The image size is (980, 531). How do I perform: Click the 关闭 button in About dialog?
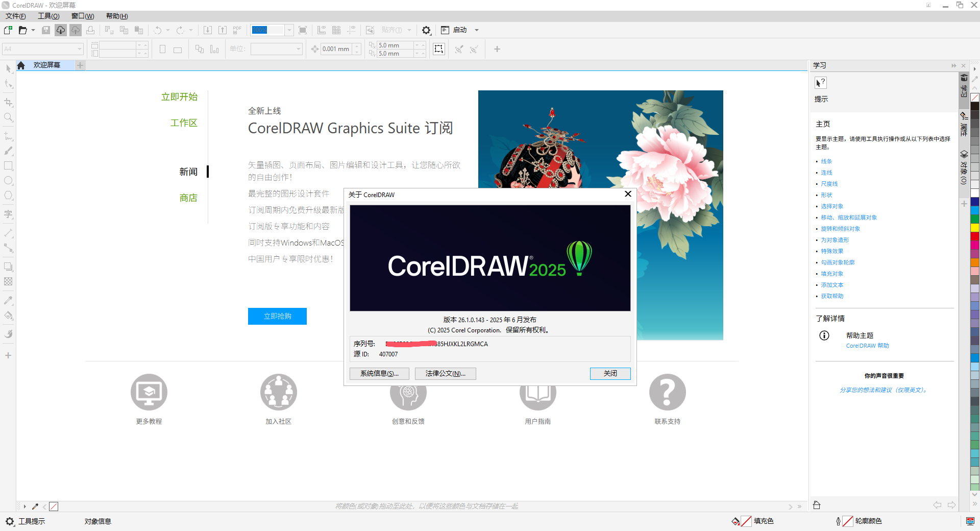pyautogui.click(x=610, y=374)
